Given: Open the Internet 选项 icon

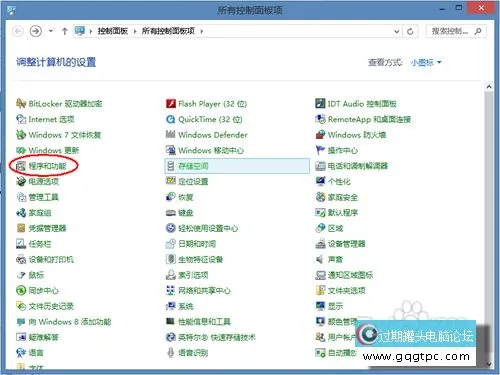Looking at the screenshot, I should 21,119.
